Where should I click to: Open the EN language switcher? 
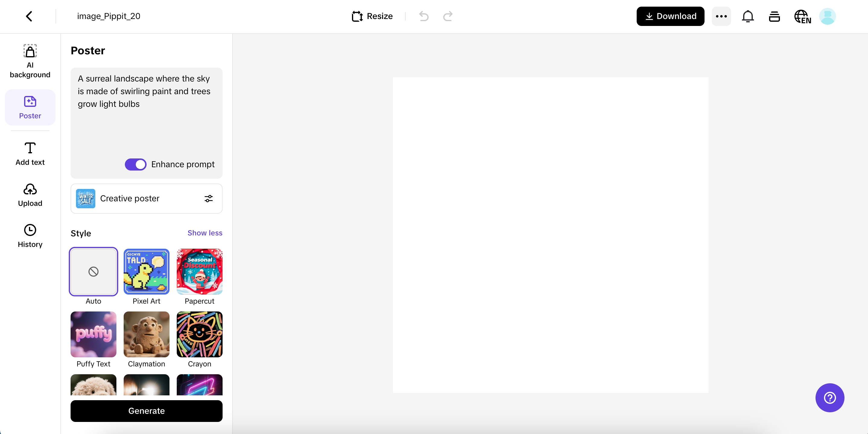tap(803, 16)
